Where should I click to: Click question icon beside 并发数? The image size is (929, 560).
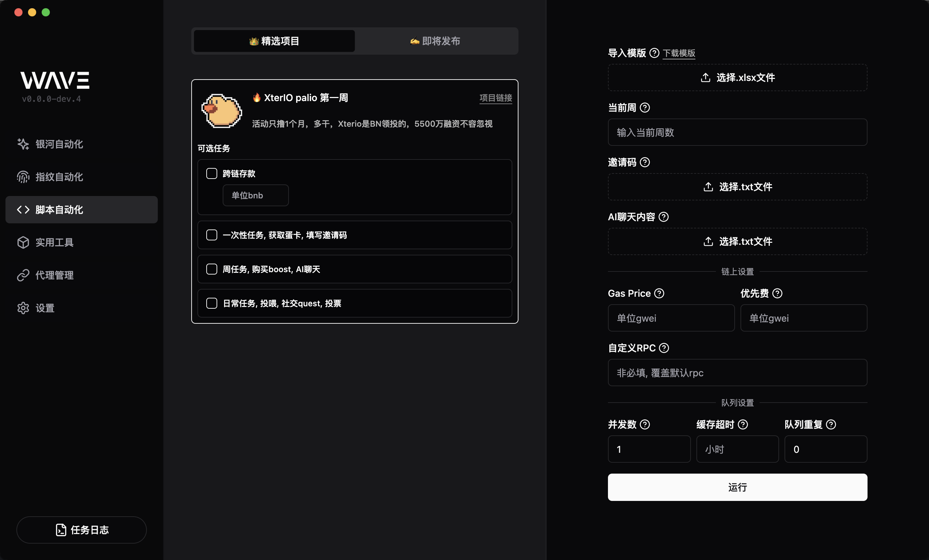point(645,425)
